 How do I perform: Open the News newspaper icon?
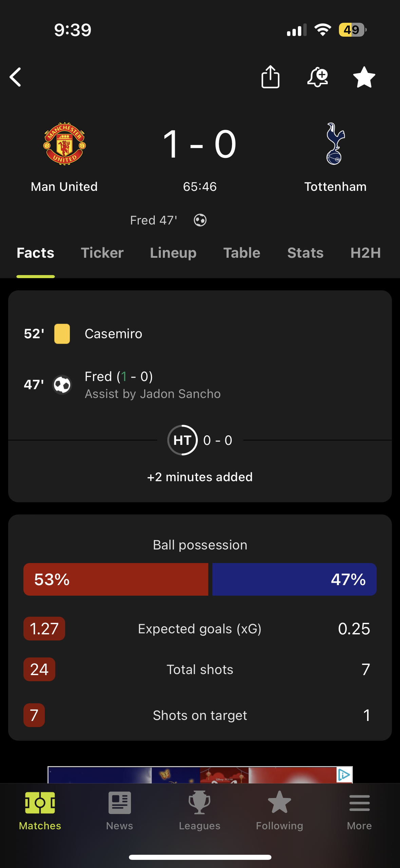119,803
